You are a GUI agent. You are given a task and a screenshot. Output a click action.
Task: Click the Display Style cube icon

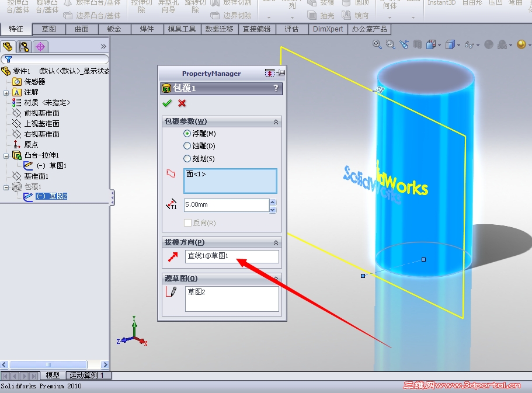tap(450, 44)
